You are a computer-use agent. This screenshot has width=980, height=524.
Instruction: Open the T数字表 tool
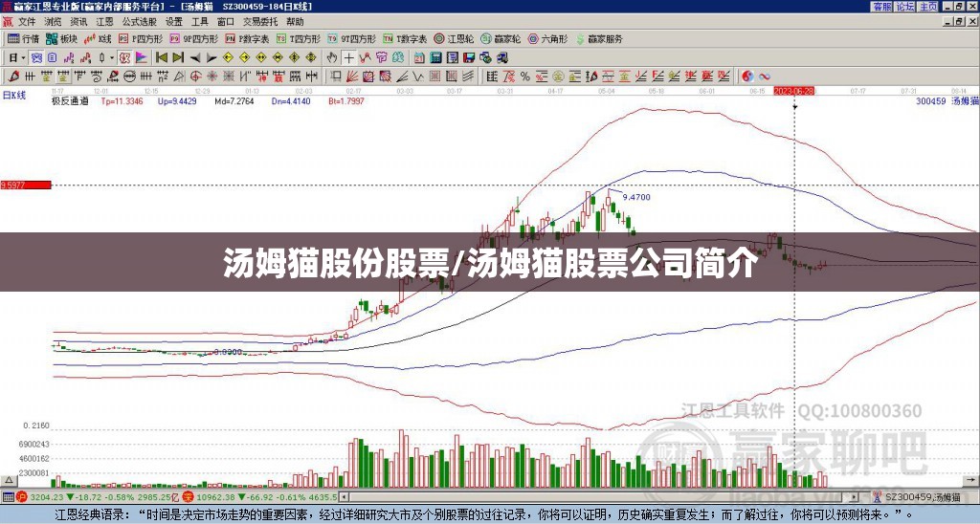click(x=405, y=38)
